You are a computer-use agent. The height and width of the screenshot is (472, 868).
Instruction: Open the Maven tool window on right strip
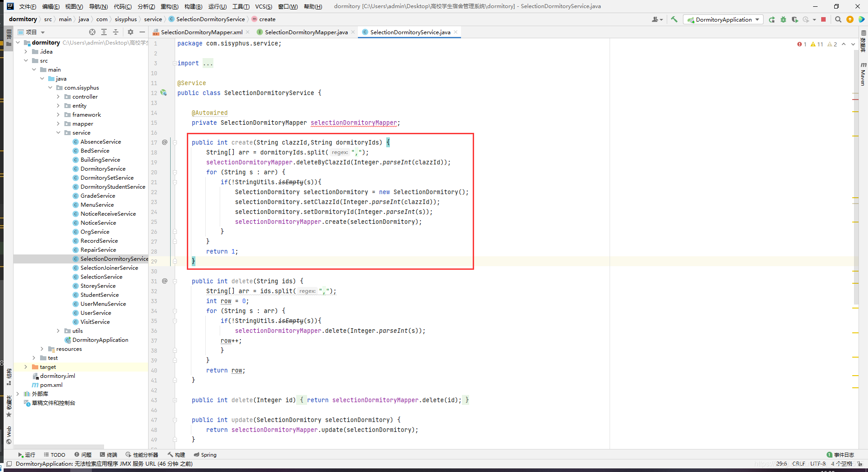click(x=863, y=74)
